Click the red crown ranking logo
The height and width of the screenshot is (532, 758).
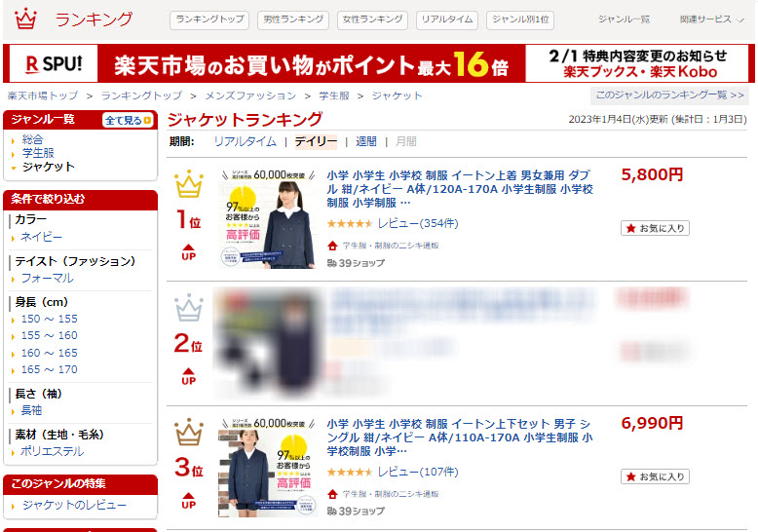point(25,19)
